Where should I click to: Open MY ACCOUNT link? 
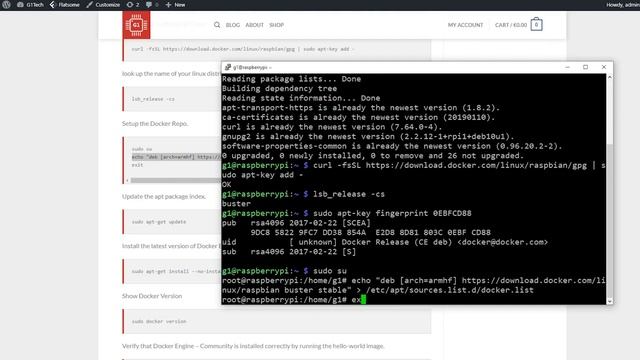point(465,25)
